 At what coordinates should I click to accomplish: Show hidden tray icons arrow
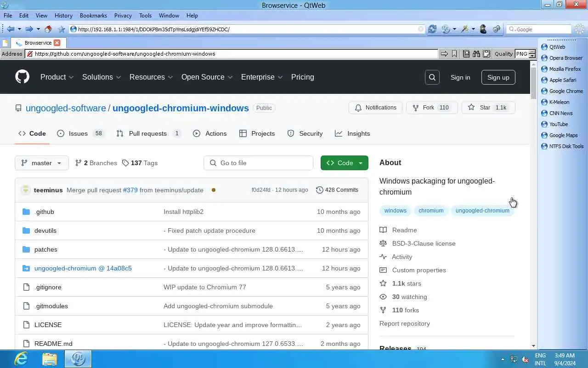point(503,359)
